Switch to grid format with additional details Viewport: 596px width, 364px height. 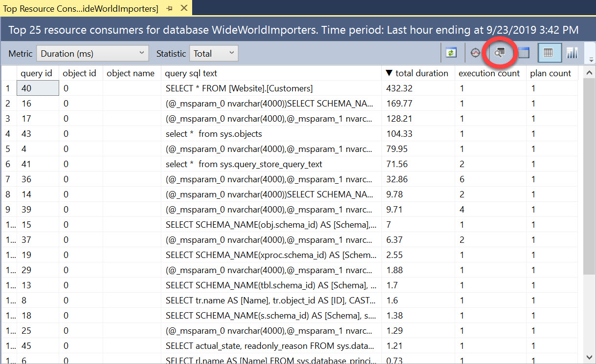coord(524,53)
